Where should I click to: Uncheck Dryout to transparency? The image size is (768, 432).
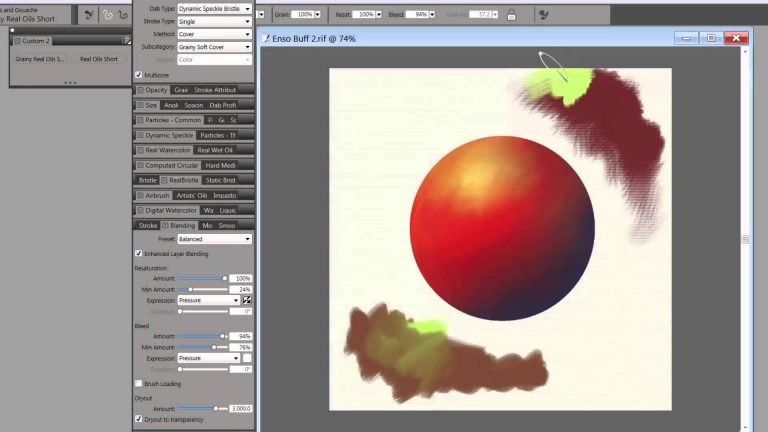point(138,420)
